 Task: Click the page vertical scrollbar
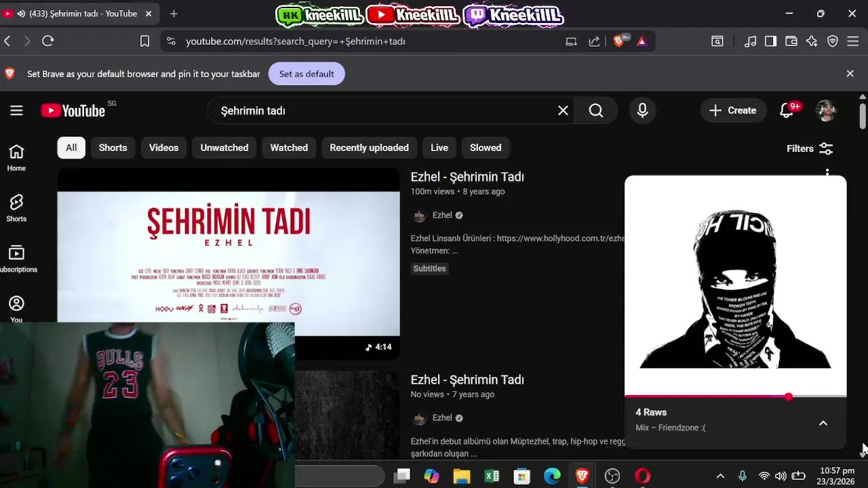[863, 115]
